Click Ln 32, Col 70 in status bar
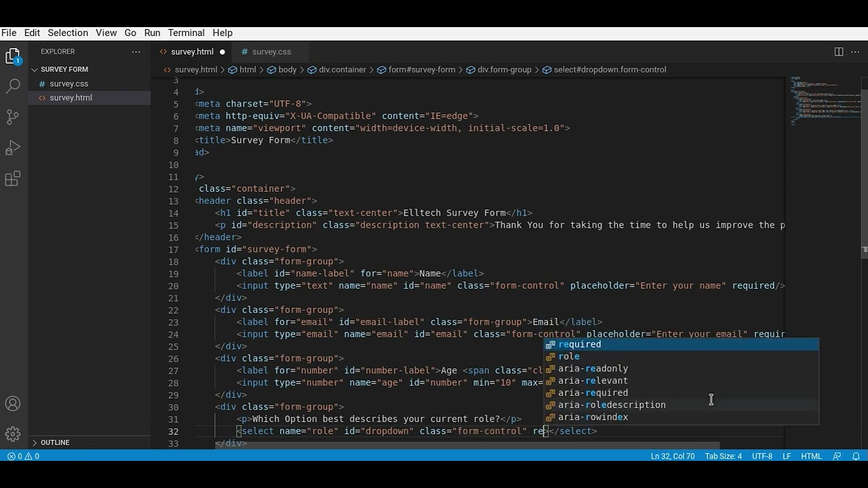 pos(673,456)
